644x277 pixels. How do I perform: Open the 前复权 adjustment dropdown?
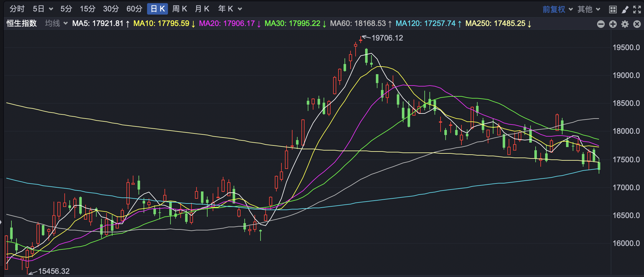557,10
